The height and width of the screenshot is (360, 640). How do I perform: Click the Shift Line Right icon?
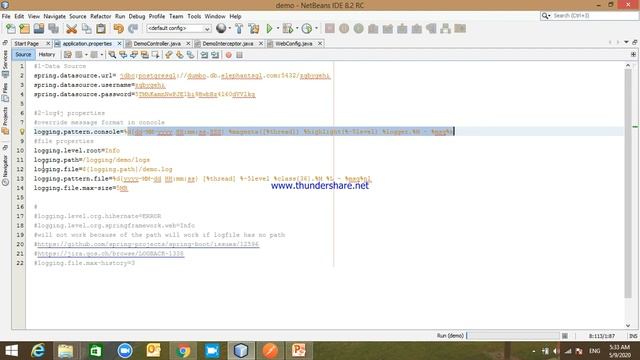215,55
